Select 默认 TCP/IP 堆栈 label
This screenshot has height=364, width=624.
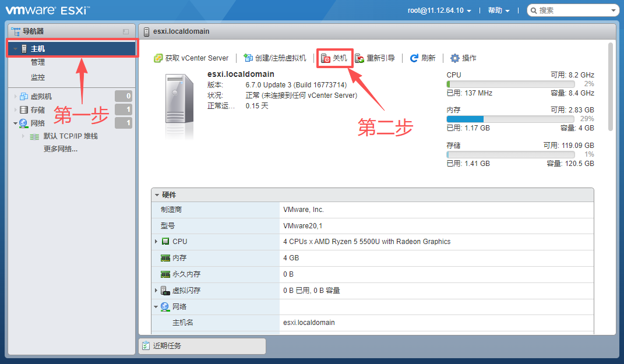(70, 136)
